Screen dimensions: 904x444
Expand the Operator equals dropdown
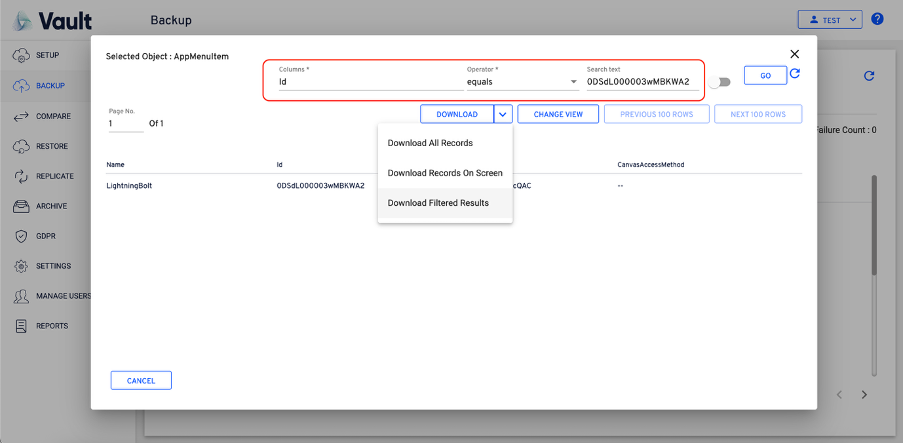click(573, 82)
